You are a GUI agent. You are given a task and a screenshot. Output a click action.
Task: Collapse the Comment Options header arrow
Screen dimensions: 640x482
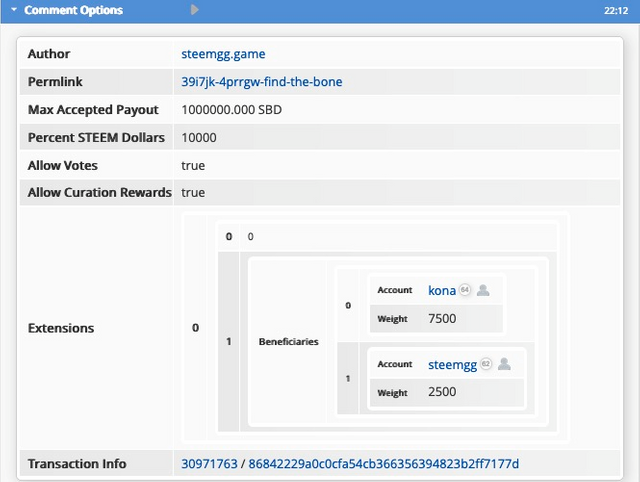coord(14,9)
